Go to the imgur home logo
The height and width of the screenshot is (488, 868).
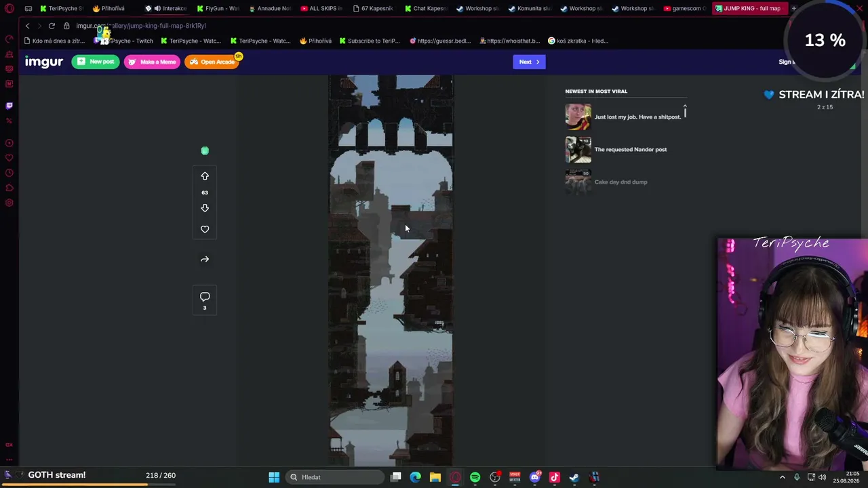(44, 62)
